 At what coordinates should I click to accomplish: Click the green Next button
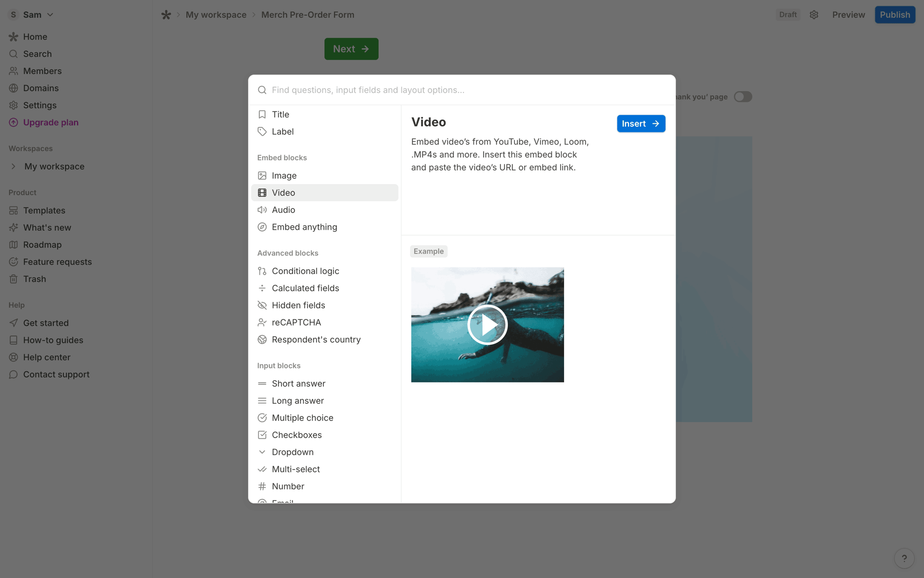[351, 49]
